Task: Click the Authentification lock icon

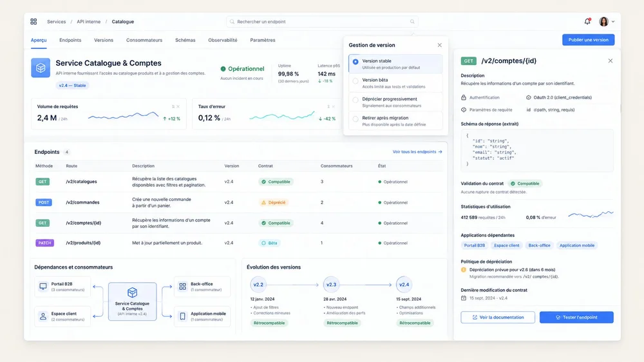Action: (464, 97)
